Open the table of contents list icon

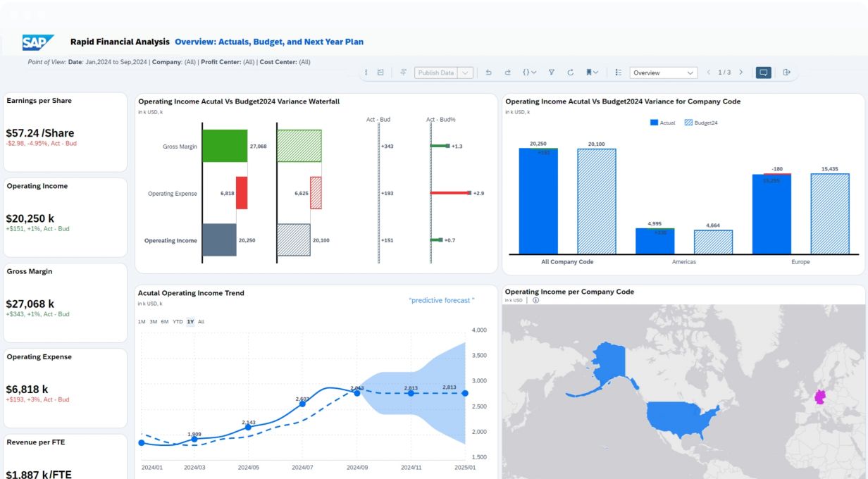(x=618, y=73)
